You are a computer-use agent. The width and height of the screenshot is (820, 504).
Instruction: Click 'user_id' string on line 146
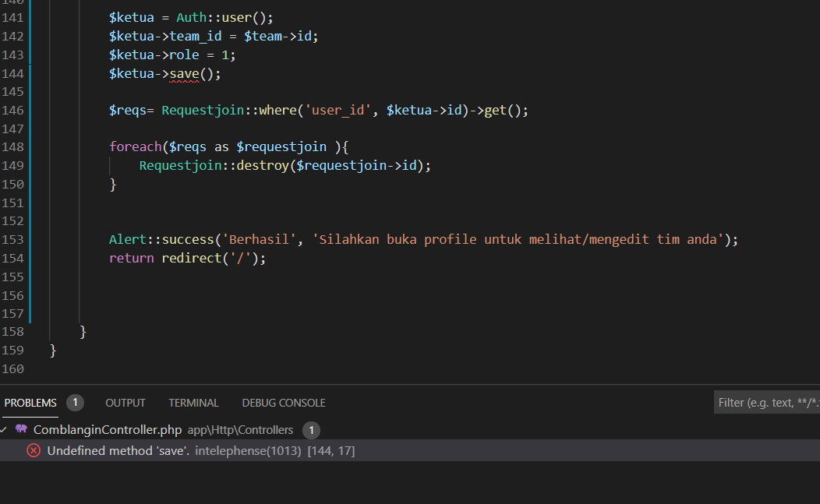tap(338, 111)
